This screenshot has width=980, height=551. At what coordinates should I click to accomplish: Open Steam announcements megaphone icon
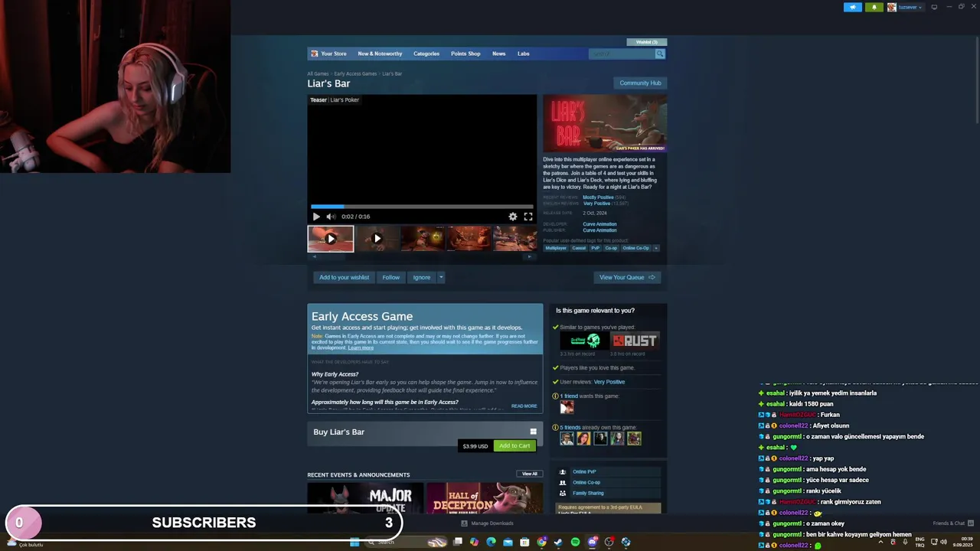(853, 7)
